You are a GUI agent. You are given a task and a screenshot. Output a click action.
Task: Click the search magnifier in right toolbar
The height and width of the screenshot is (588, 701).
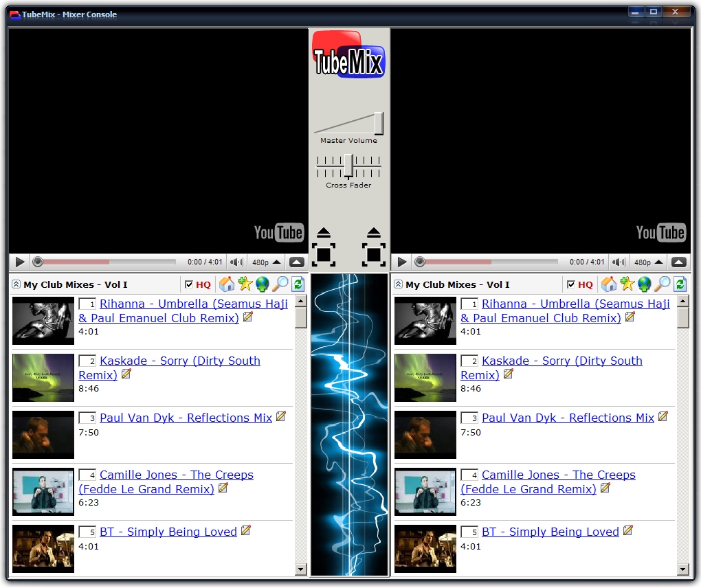pyautogui.click(x=663, y=284)
